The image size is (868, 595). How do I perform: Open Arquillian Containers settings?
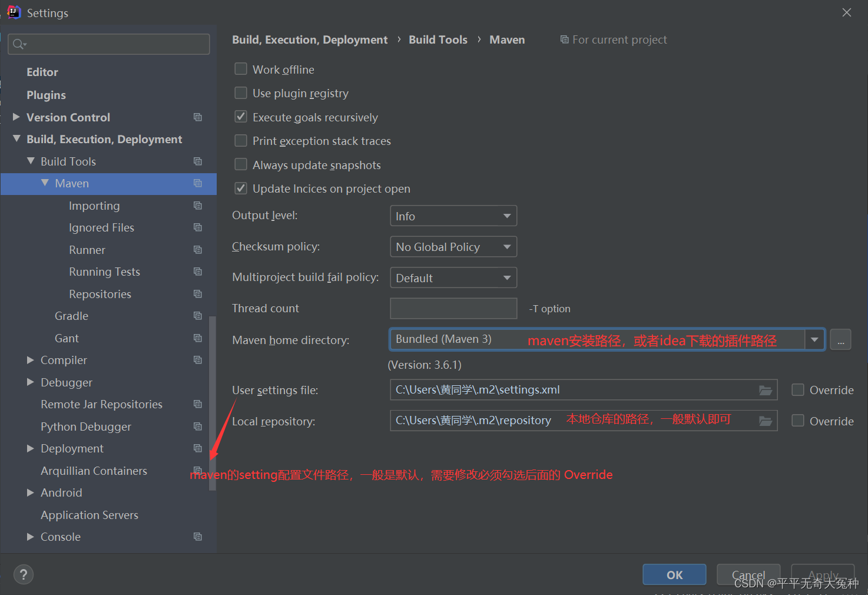click(x=94, y=471)
